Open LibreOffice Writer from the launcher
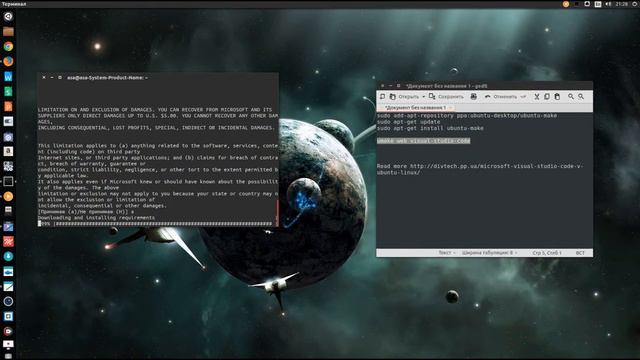Screen dimensions: 640x360 click(8, 76)
